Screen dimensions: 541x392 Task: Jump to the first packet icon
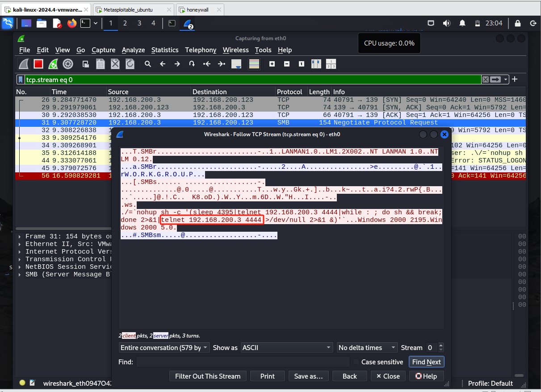click(x=207, y=64)
